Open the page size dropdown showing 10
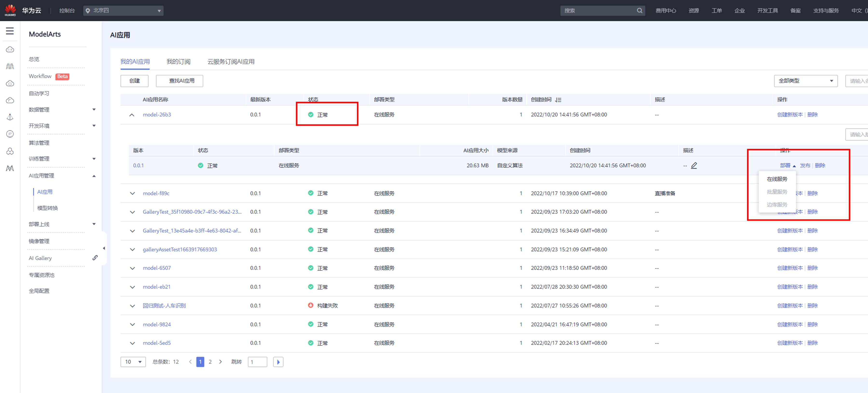The height and width of the screenshot is (393, 868). click(x=133, y=362)
